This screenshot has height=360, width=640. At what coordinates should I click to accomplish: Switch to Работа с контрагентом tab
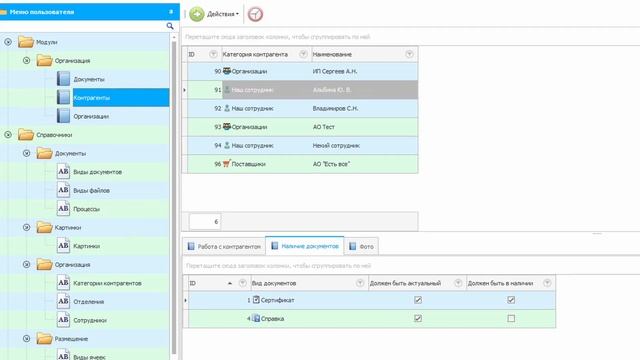tap(224, 247)
